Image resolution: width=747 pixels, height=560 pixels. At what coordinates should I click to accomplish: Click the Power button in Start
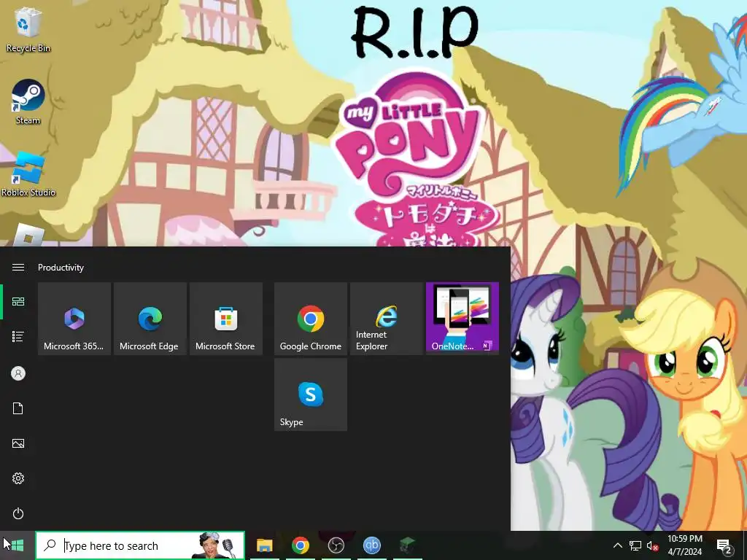[18, 513]
